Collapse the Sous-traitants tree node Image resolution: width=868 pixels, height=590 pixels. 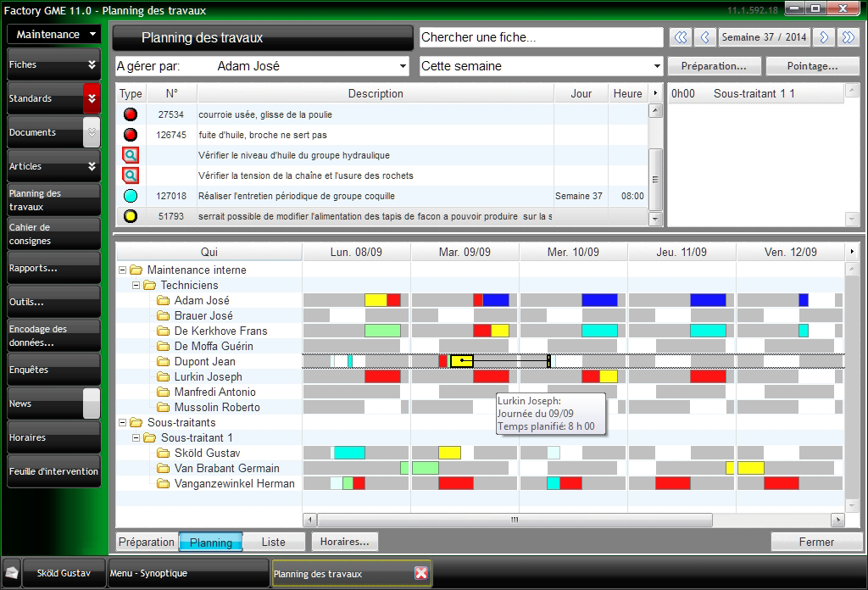click(122, 422)
